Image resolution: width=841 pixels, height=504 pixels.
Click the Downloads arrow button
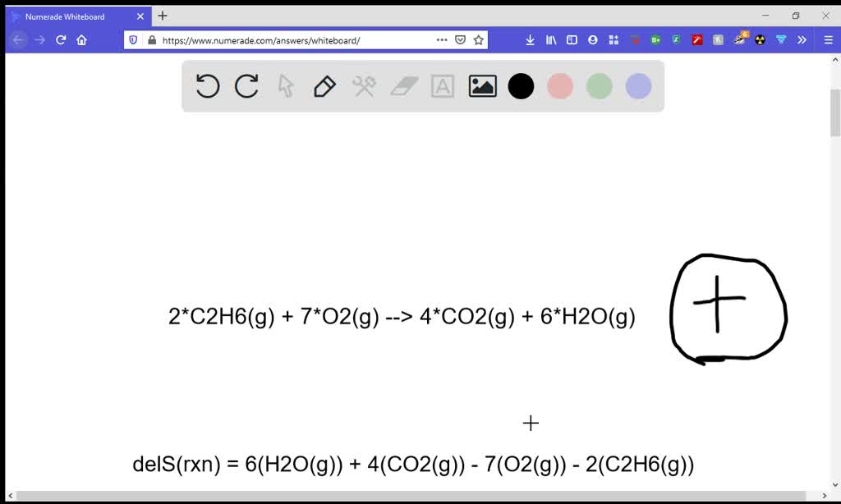(x=530, y=39)
